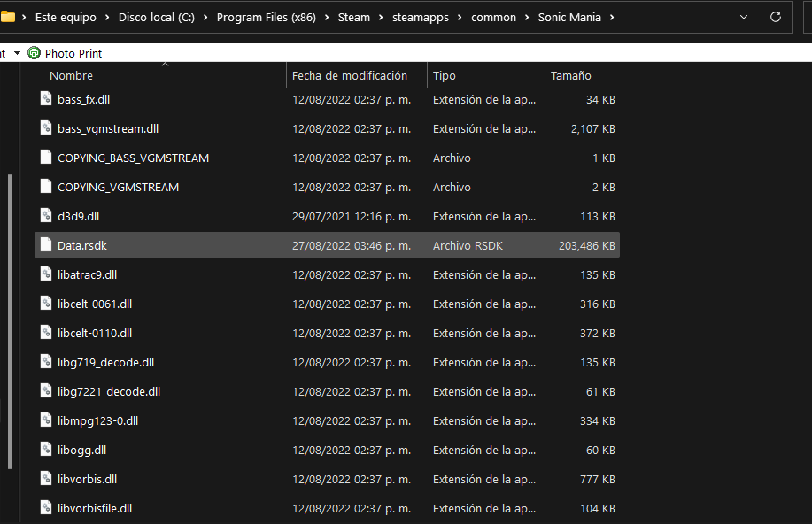The image size is (812, 524).
Task: Navigate to steamapps breadcrumb
Action: [x=421, y=17]
